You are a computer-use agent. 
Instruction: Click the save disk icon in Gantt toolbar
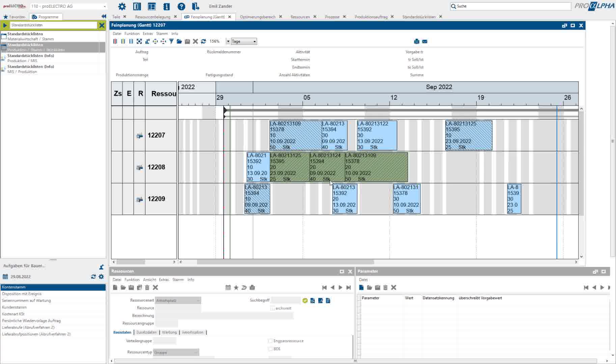tap(187, 41)
